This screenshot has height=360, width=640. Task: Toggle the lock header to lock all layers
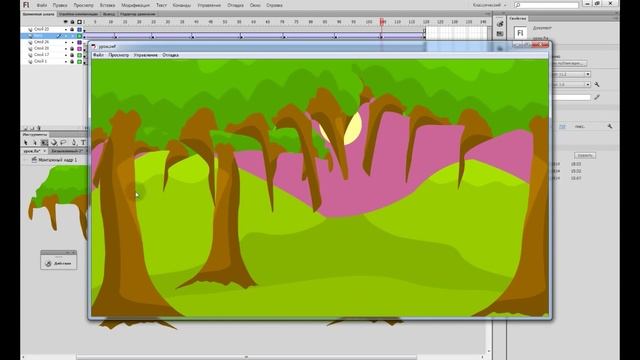tap(72, 22)
